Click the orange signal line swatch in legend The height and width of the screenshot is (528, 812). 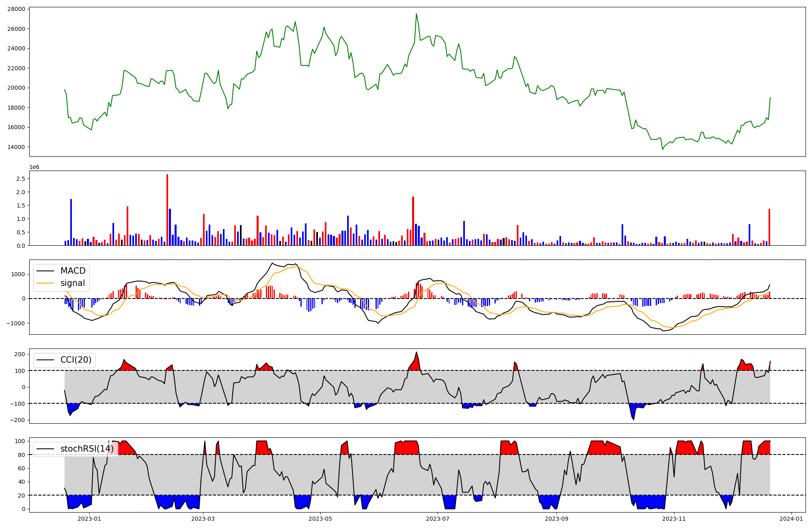pyautogui.click(x=45, y=283)
